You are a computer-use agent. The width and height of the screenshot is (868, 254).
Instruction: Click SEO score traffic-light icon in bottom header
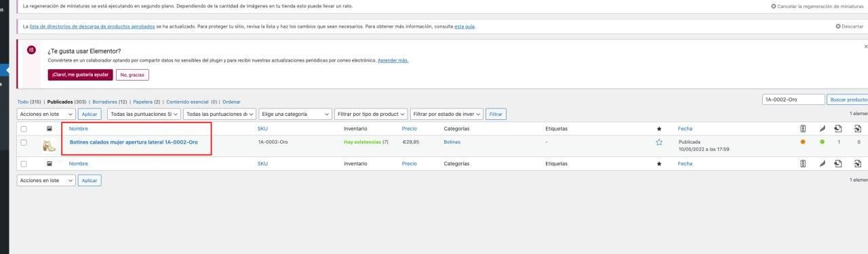pos(803,163)
